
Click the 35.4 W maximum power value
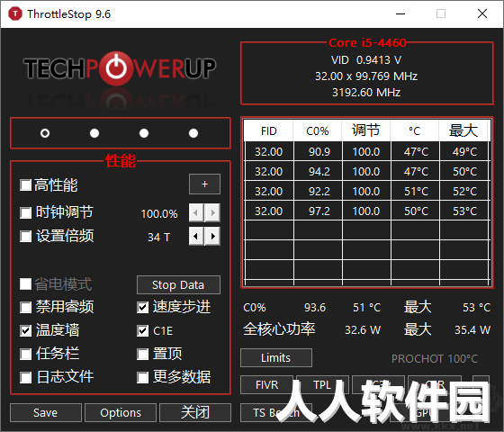click(x=472, y=329)
